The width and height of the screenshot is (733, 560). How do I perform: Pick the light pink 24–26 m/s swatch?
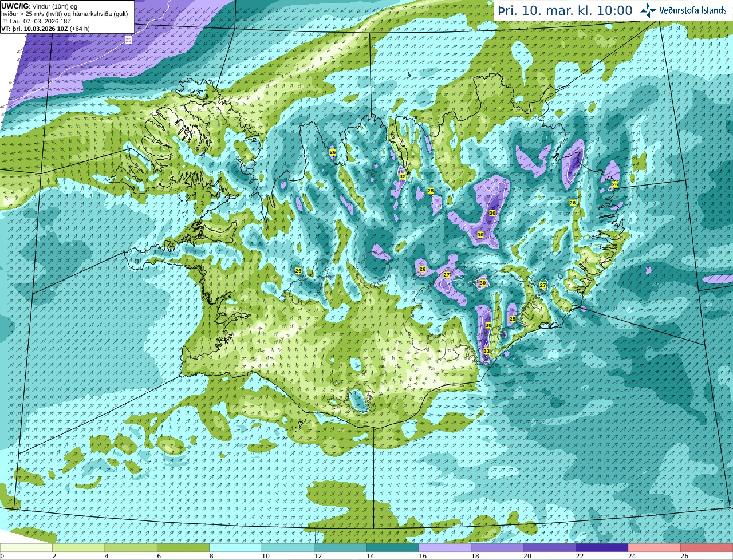pos(655,547)
